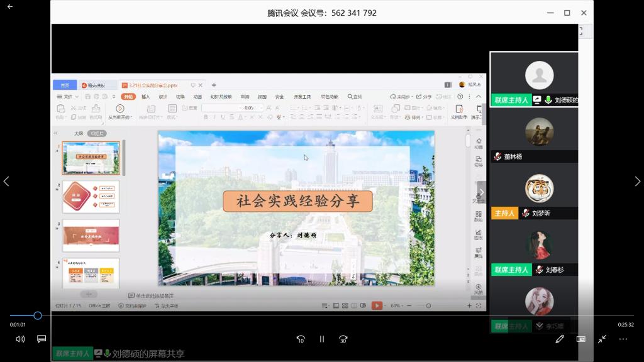
Task: Click the orange slideshow play button in status bar
Action: point(377,305)
